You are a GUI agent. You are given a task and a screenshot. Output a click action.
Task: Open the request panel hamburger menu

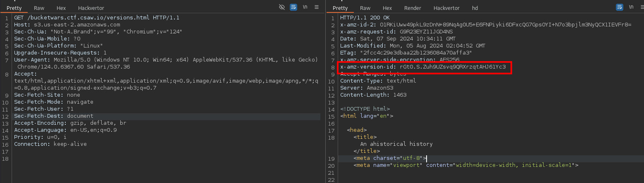coord(317,7)
